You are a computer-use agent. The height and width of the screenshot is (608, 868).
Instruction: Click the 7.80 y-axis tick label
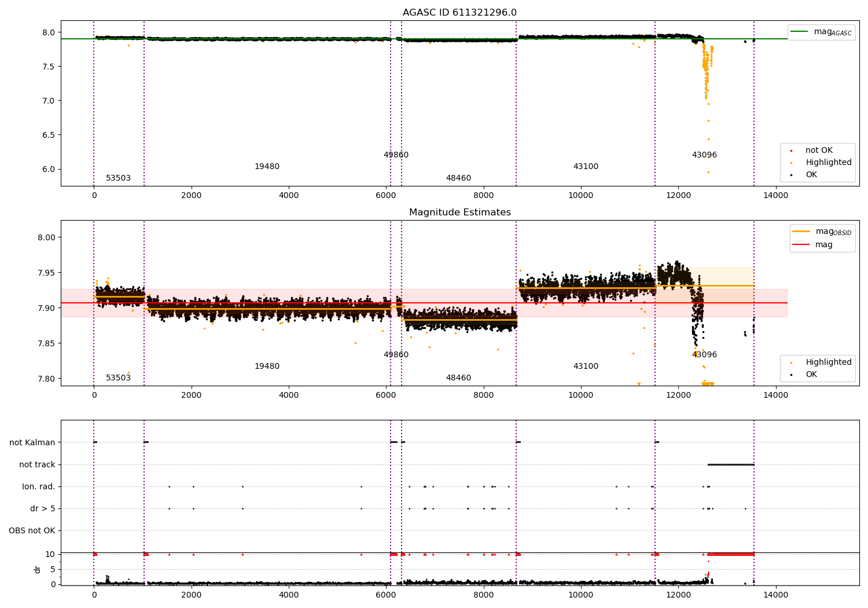46,379
